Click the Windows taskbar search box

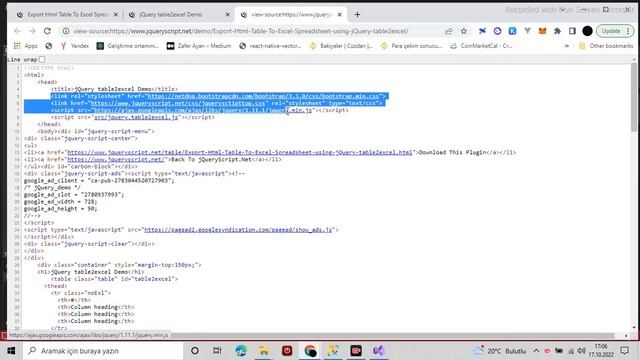pyautogui.click(x=103, y=351)
